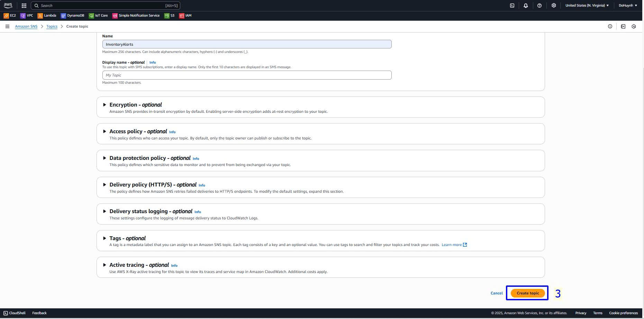Expand the Encryption section
The width and height of the screenshot is (644, 319).
(x=105, y=105)
